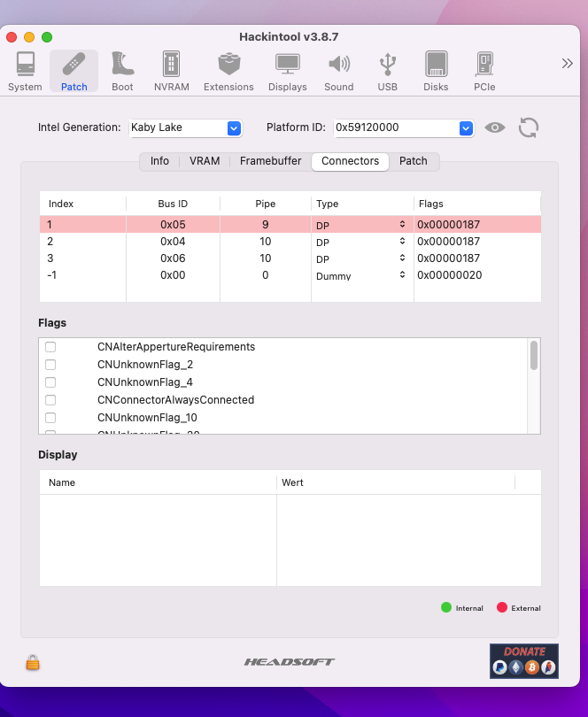The width and height of the screenshot is (588, 717).
Task: Click the Flags column header
Action: coord(477,204)
